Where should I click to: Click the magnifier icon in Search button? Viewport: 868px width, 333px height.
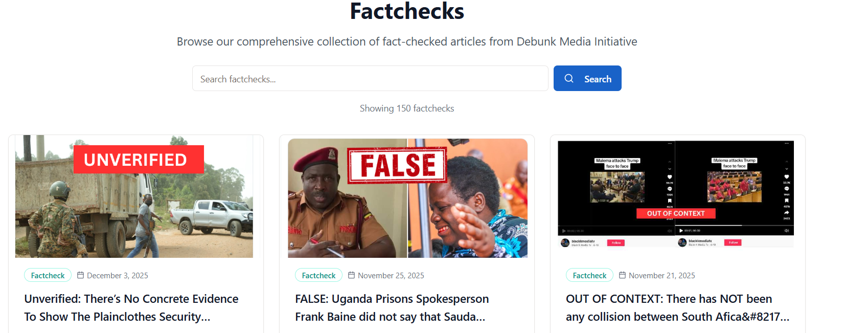point(568,78)
